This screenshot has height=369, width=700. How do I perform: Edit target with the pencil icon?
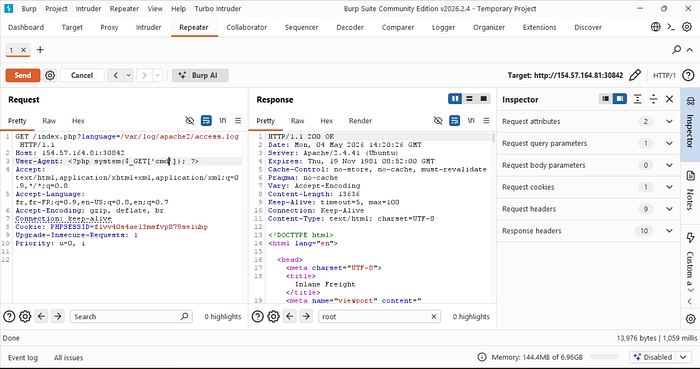635,75
